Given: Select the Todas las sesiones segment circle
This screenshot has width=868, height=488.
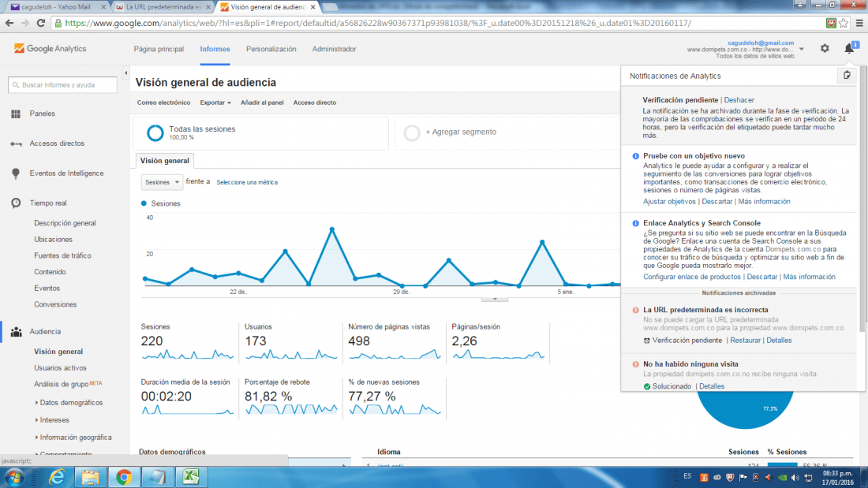Looking at the screenshot, I should pos(155,132).
